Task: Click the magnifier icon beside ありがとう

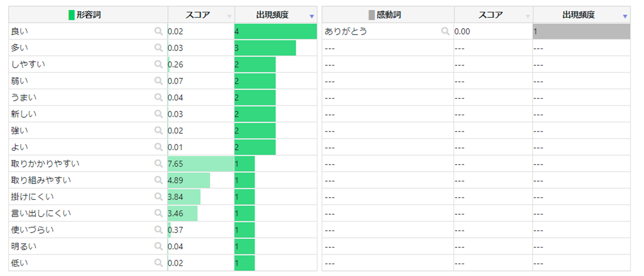Action: pyautogui.click(x=445, y=32)
